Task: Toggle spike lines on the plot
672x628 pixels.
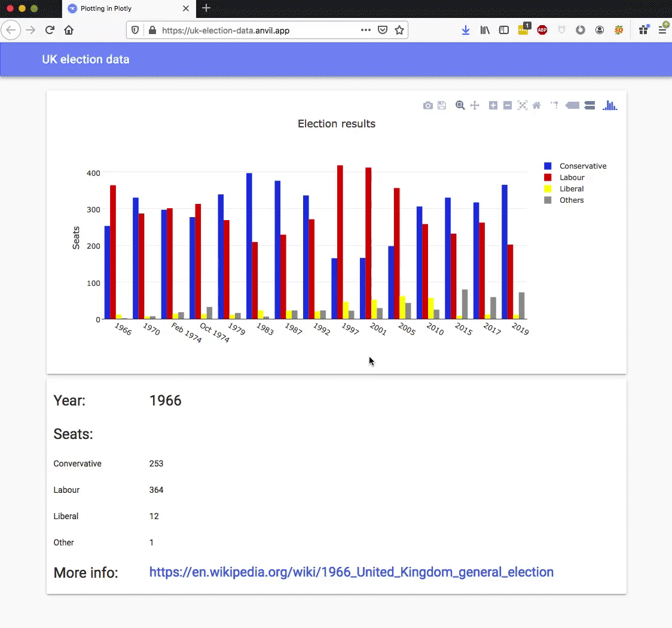Action: coord(555,105)
